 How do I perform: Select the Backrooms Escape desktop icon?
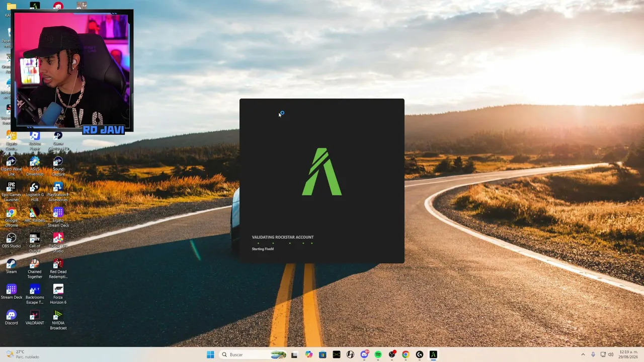click(35, 295)
